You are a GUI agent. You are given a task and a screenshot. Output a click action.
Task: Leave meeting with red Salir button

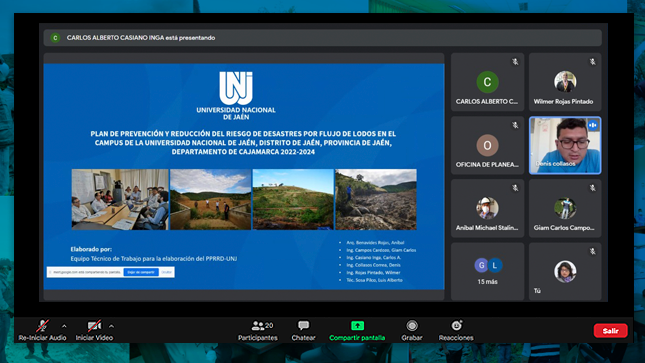pos(610,330)
